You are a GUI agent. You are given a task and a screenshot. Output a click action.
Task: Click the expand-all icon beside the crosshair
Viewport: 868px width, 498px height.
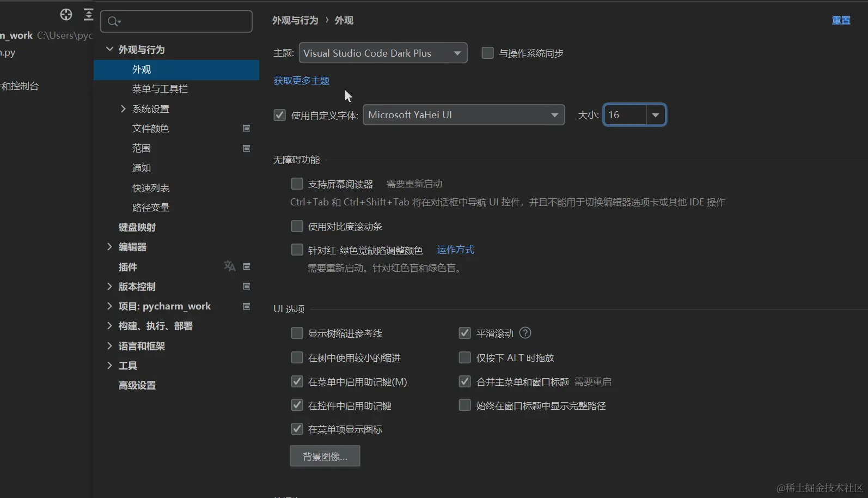coord(88,15)
